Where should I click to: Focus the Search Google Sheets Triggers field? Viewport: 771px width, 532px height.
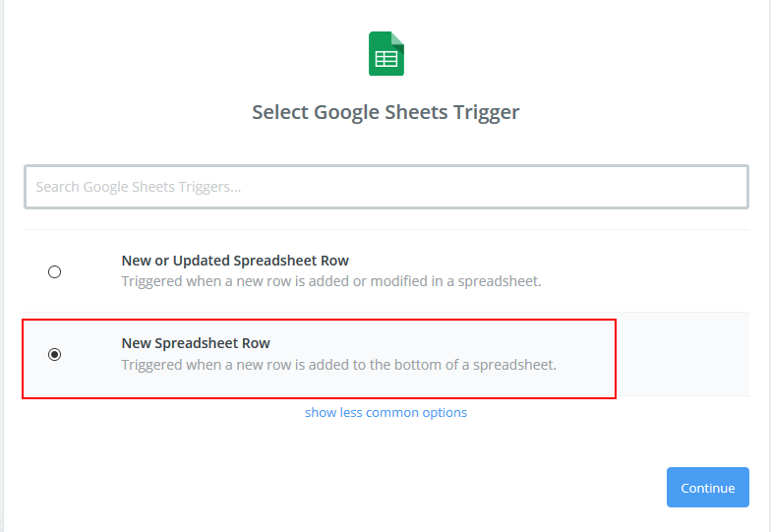(386, 187)
